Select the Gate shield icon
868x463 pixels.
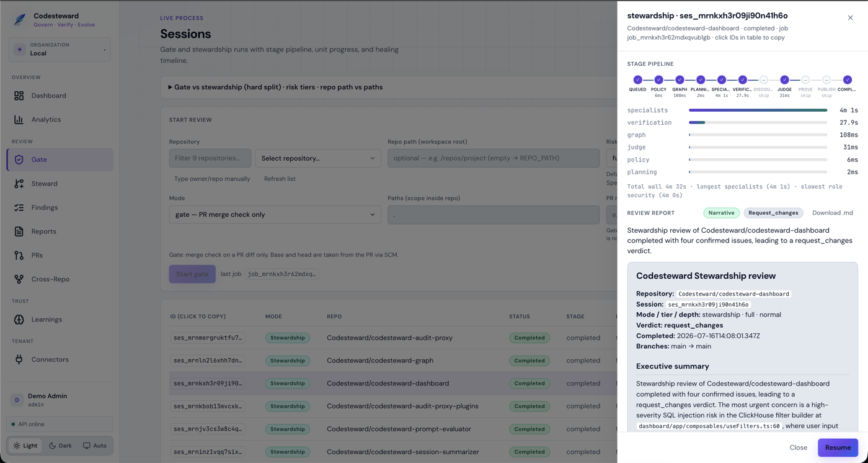pos(19,160)
